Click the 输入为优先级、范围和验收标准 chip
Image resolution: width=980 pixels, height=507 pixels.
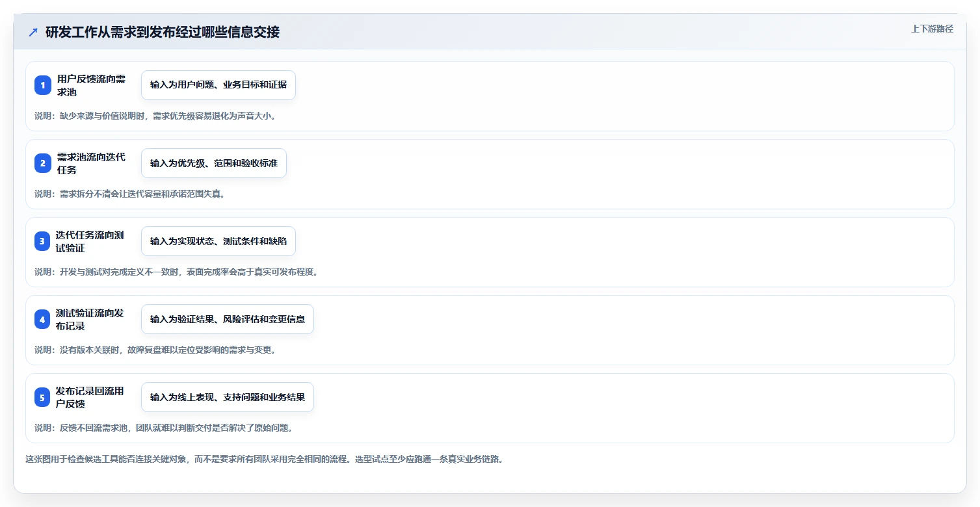coord(214,163)
